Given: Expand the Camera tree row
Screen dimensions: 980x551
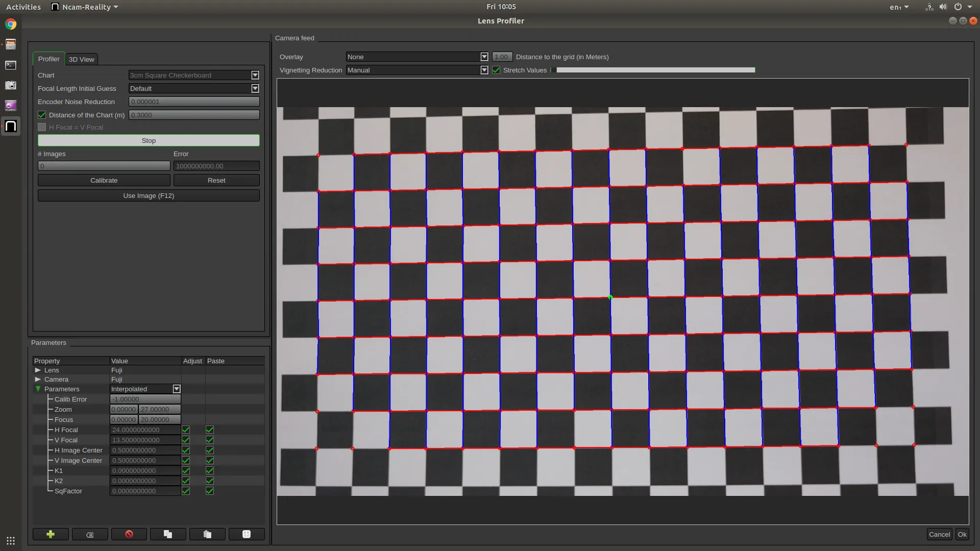Looking at the screenshot, I should (x=38, y=379).
